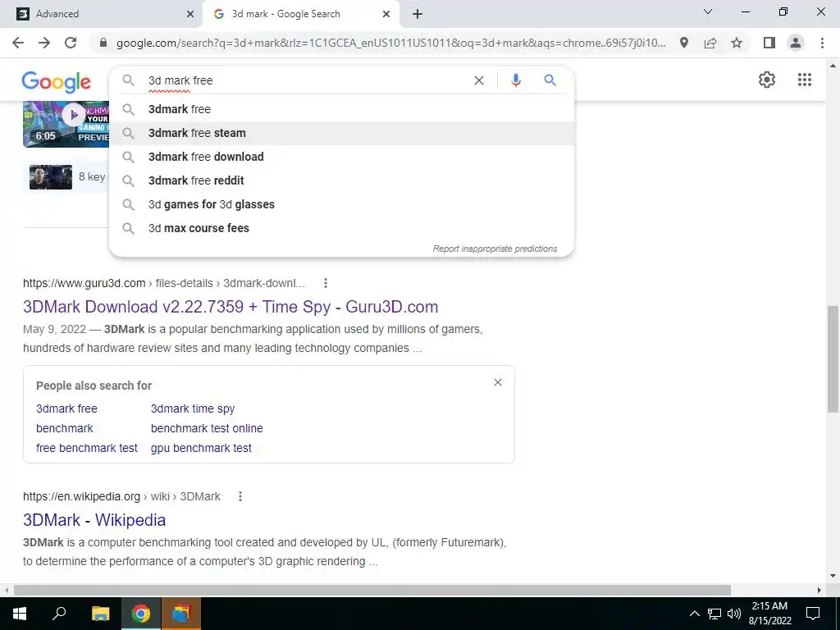The image size is (840, 630).
Task: Open the taskbar clock and date
Action: [769, 614]
